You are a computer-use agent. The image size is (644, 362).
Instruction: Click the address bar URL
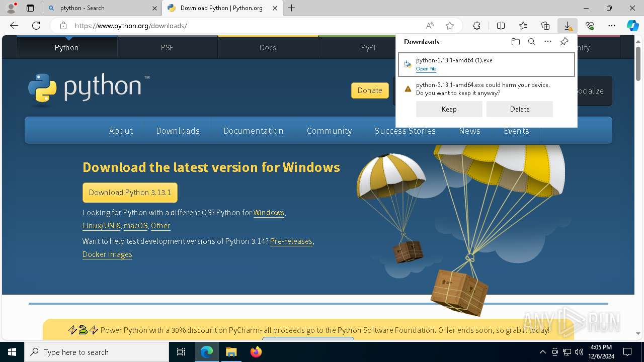tap(131, 26)
